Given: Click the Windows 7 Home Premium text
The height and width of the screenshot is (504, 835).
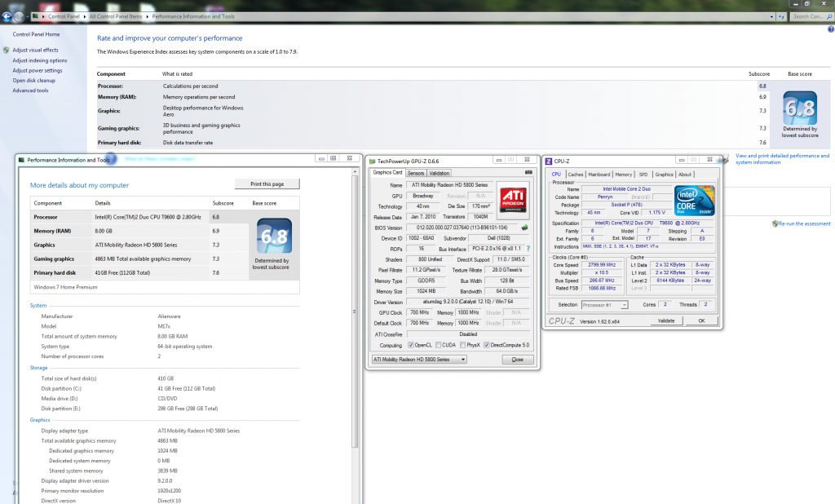Looking at the screenshot, I should click(x=65, y=287).
